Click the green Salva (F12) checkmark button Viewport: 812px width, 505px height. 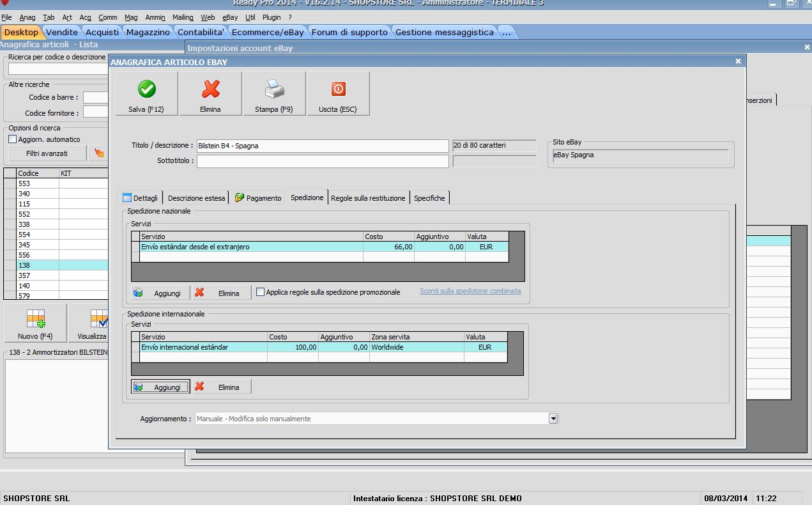tap(146, 94)
